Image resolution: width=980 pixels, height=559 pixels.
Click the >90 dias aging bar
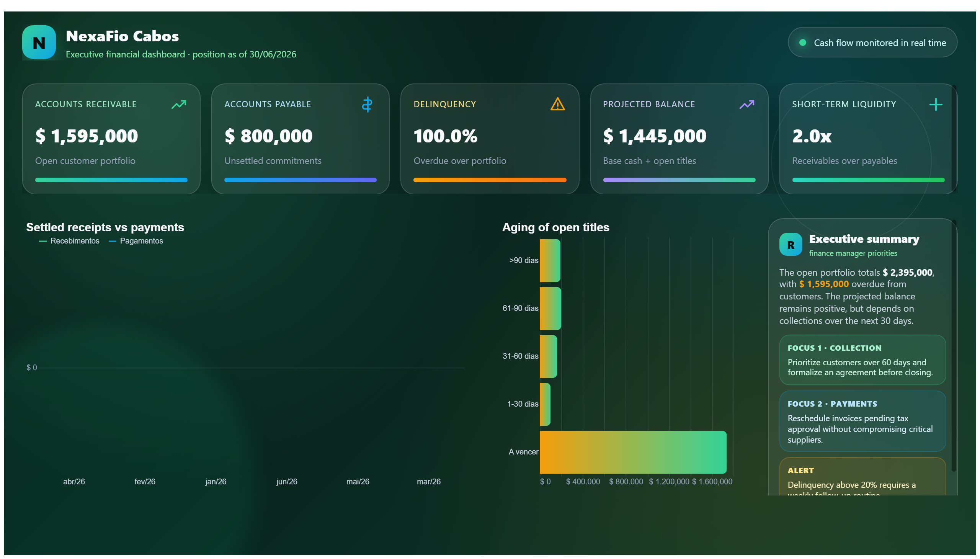(x=550, y=261)
